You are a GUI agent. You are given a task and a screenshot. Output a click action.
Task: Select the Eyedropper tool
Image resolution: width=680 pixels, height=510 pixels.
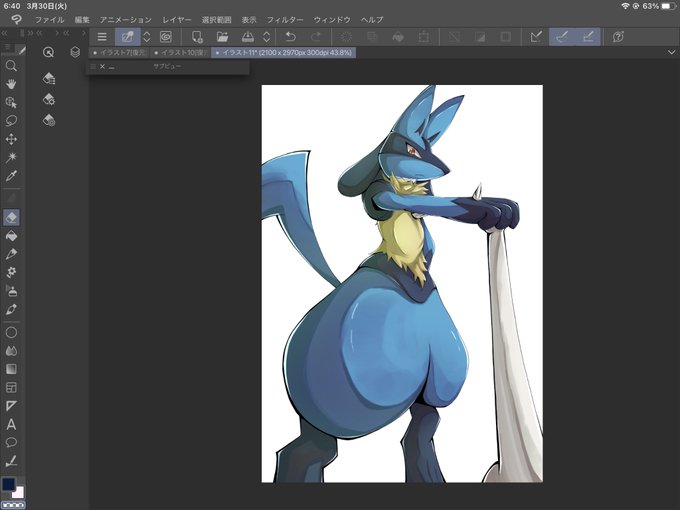coord(11,176)
